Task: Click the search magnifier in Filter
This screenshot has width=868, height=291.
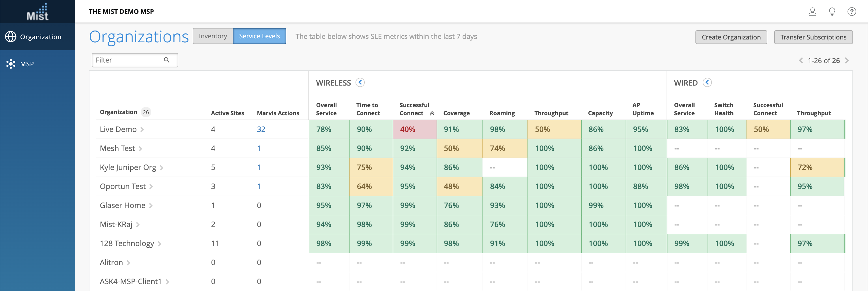Action: [x=167, y=60]
